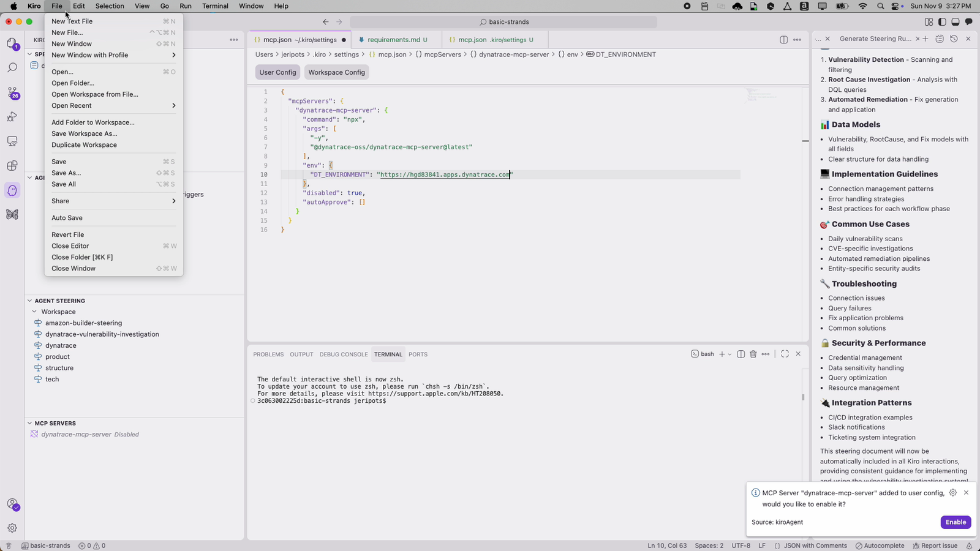Choose Open Folder... from File menu
This screenshot has width=980, height=551.
click(x=113, y=83)
